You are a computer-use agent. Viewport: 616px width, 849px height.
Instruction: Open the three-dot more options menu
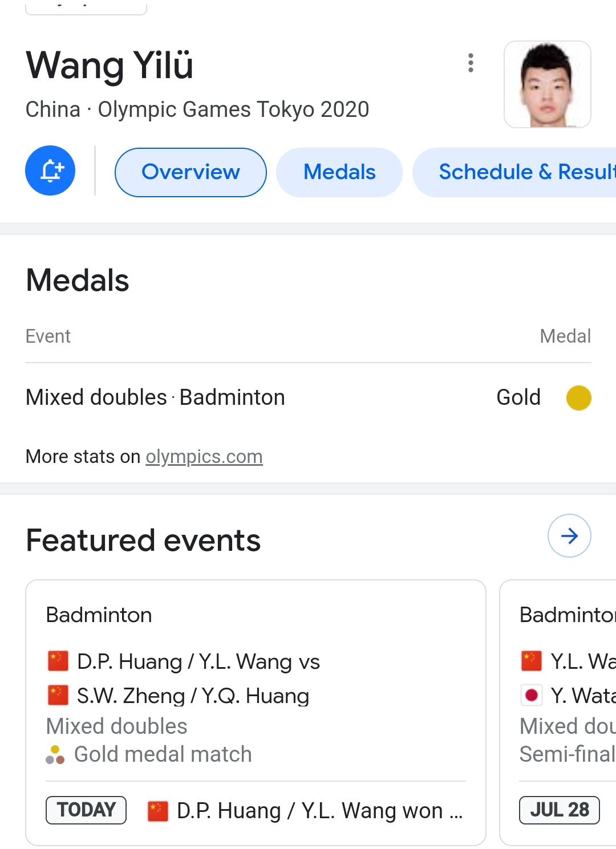[471, 63]
